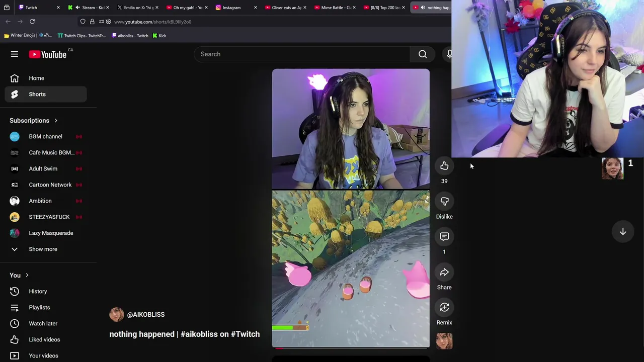The image size is (644, 362).
Task: Click the #Twitch hashtag in title
Action: tap(245, 334)
